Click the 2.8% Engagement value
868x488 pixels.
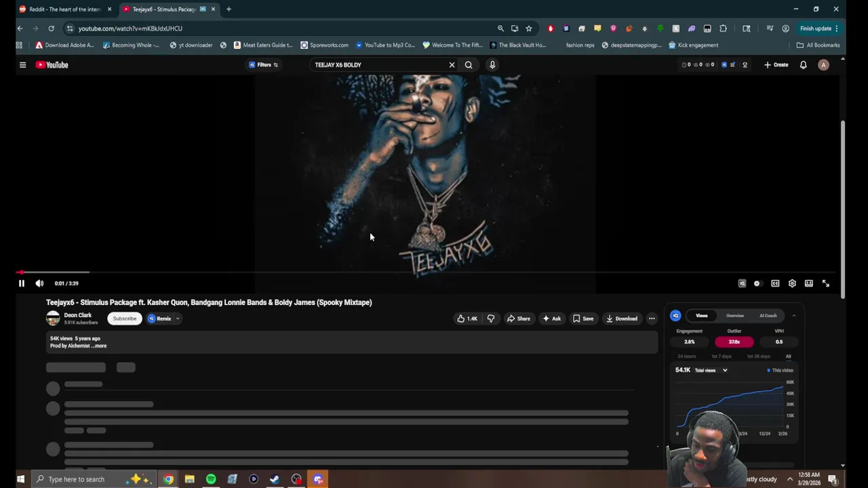689,342
